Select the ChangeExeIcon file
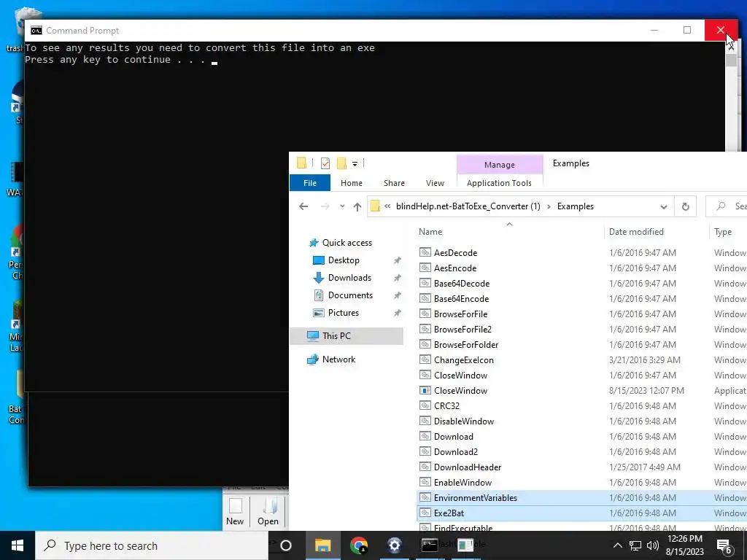Viewport: 747px width, 560px height. point(463,360)
